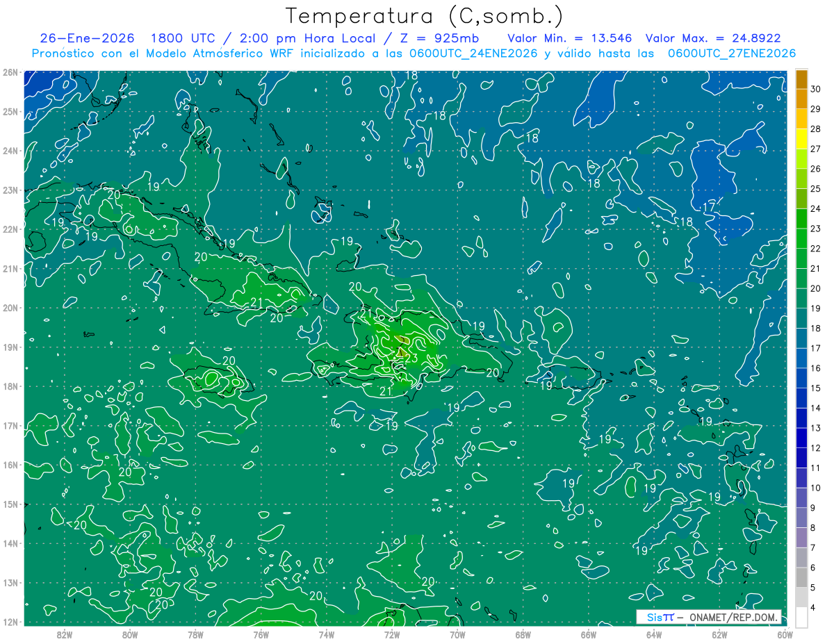The image size is (834, 644).
Task: Click the "23" contour label over Hispaniola
Action: tap(411, 358)
